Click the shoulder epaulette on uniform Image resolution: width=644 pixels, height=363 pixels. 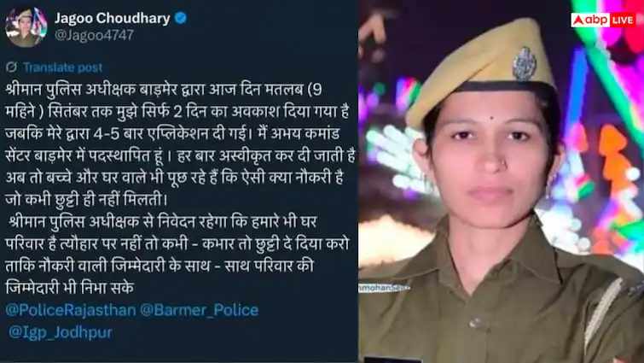point(603,308)
